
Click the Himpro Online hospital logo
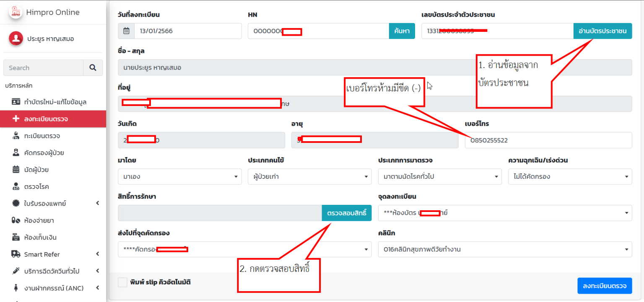point(16,12)
